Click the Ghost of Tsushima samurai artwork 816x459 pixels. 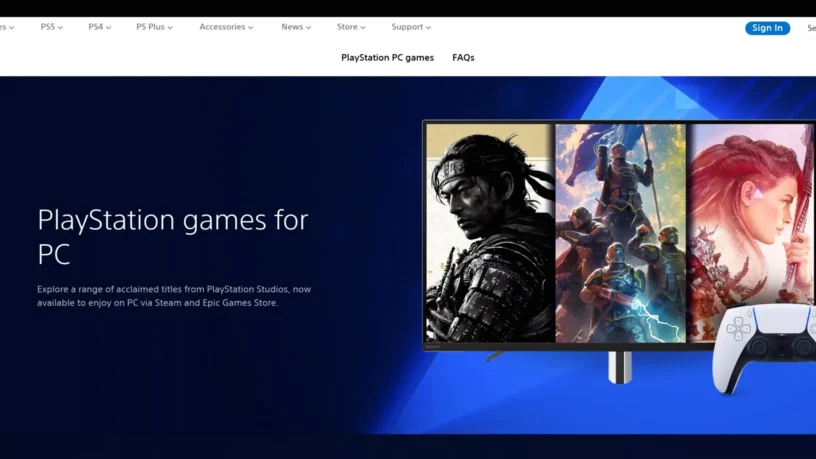pos(489,233)
